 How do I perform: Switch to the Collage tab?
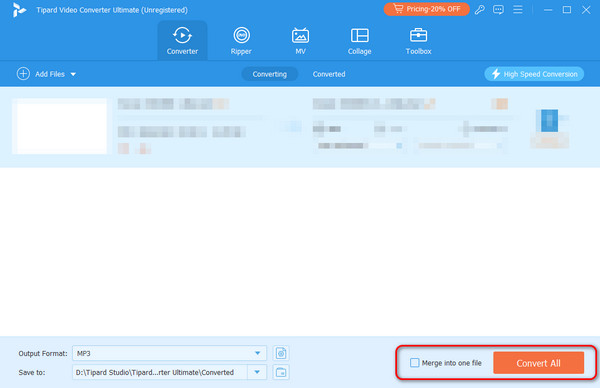coord(359,41)
